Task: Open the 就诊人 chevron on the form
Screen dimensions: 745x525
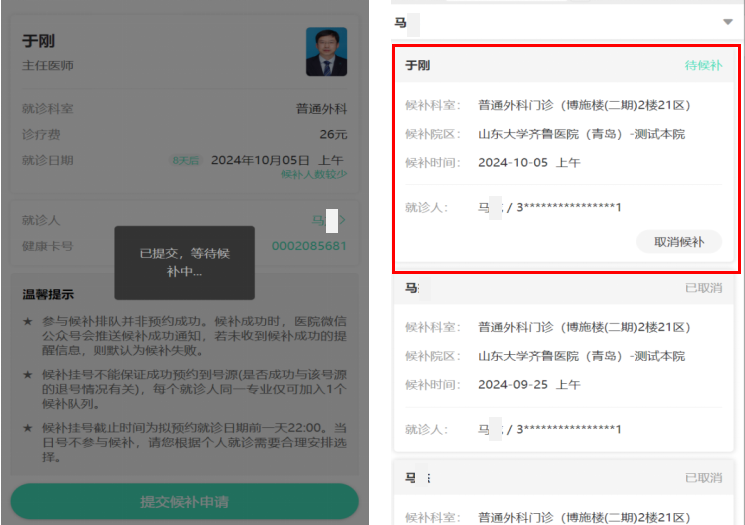Action: coord(342,219)
